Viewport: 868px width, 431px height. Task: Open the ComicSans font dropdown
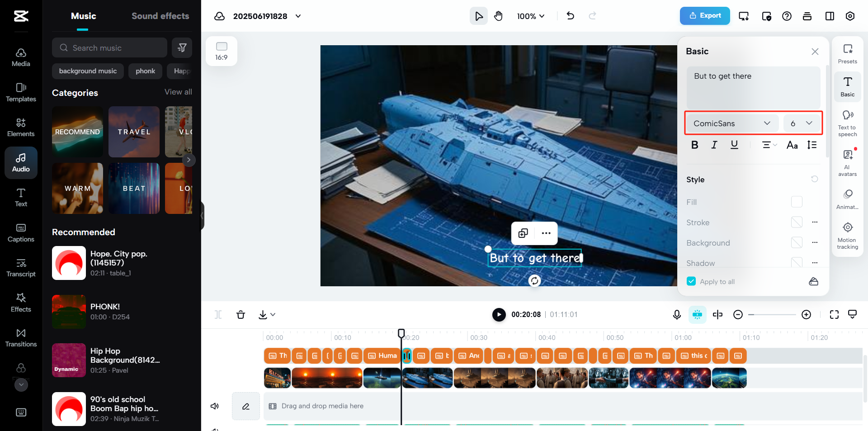point(731,123)
